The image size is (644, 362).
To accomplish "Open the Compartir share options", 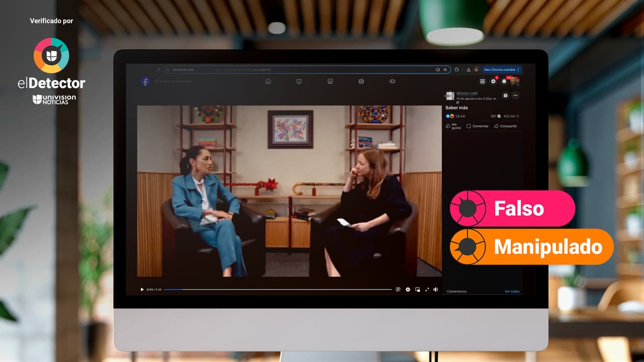I will pos(506,126).
